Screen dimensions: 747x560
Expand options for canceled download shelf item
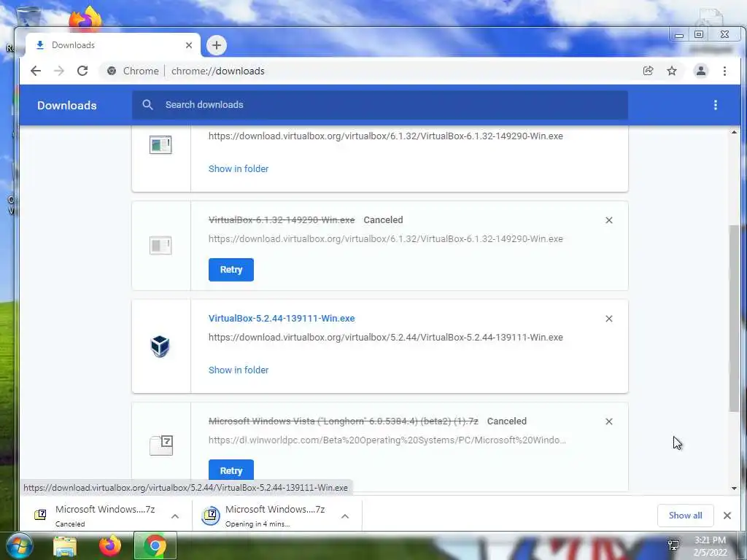tap(175, 516)
